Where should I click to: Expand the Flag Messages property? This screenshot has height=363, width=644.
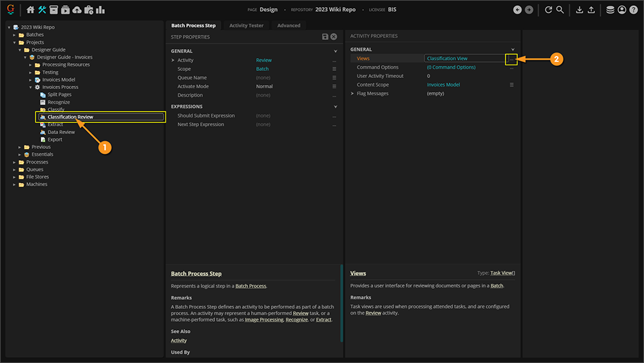point(352,93)
